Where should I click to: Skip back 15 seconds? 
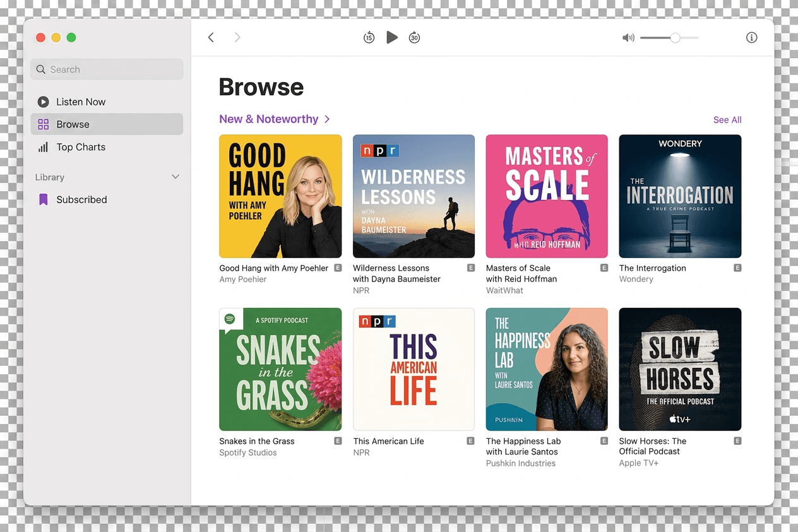pos(369,37)
